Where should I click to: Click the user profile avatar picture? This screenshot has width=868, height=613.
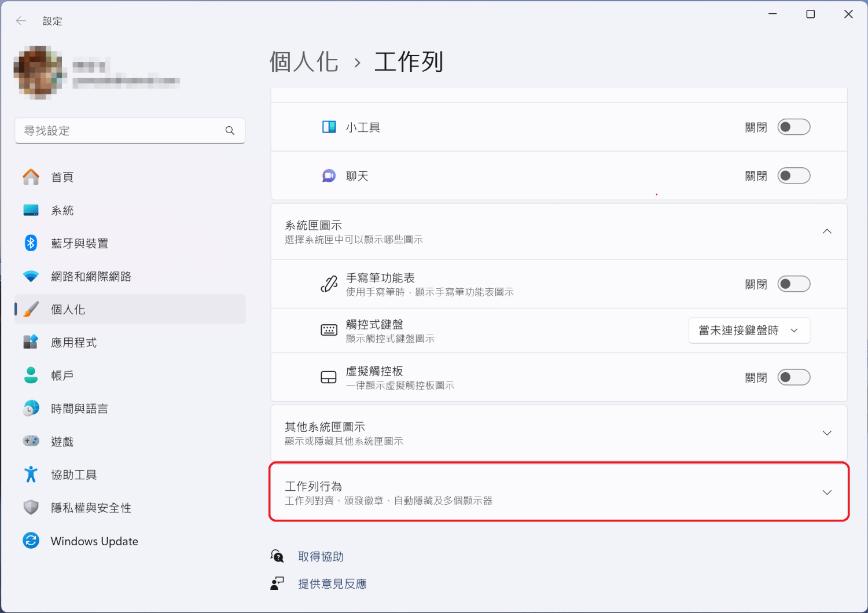point(39,72)
